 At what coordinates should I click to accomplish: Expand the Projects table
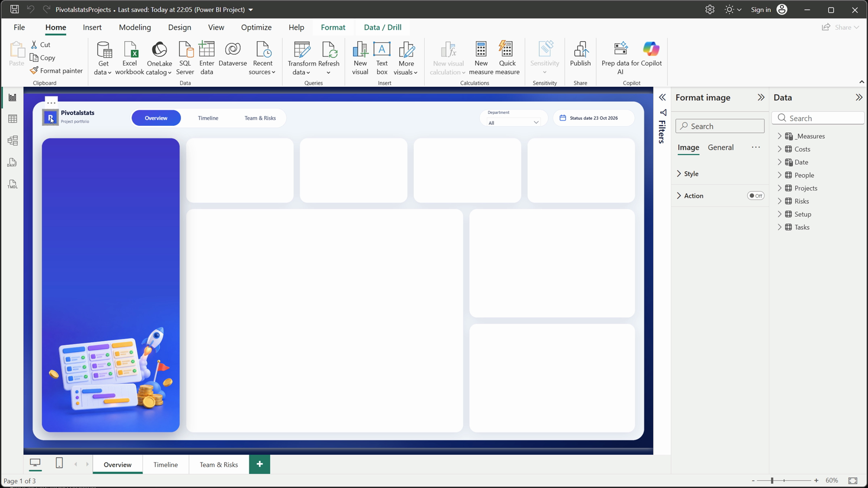tap(780, 188)
